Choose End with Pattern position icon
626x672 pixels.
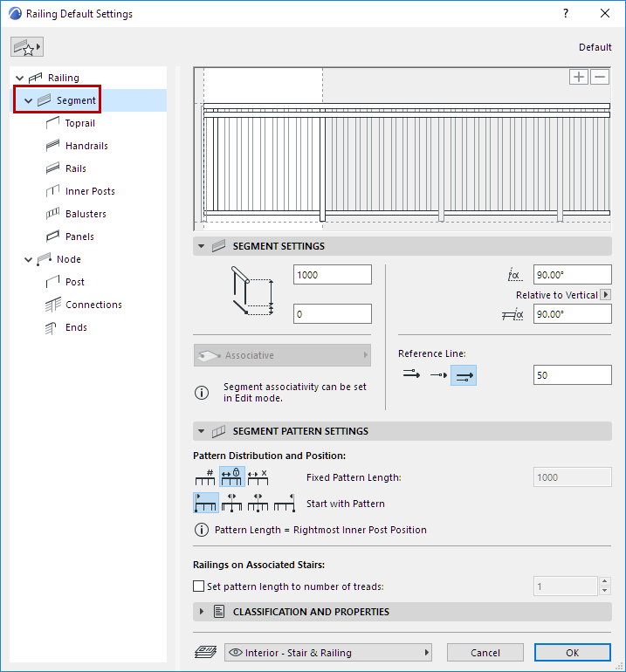coord(285,503)
